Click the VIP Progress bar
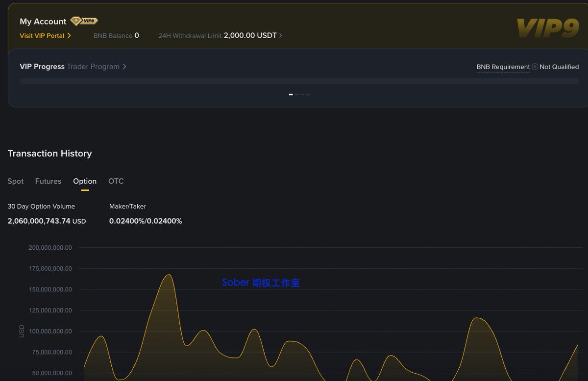 (x=299, y=81)
